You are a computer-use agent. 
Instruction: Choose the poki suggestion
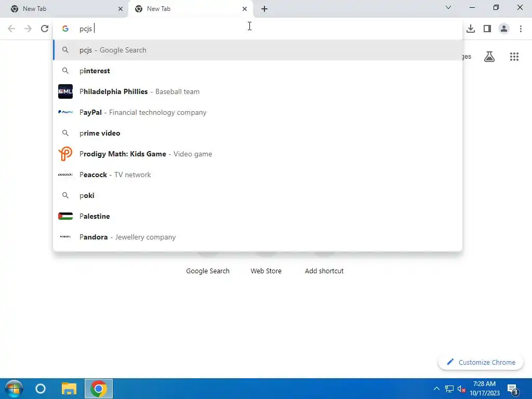(x=258, y=196)
